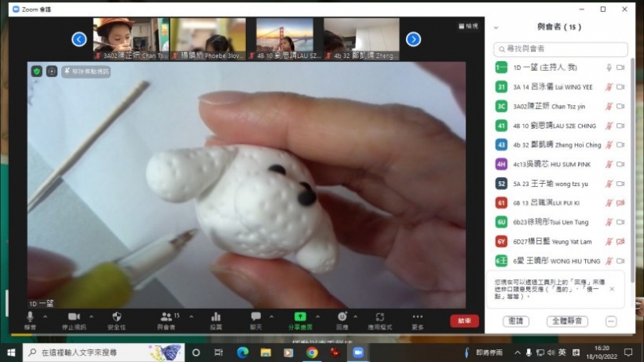
Task: Click the Invite button
Action: click(x=516, y=321)
